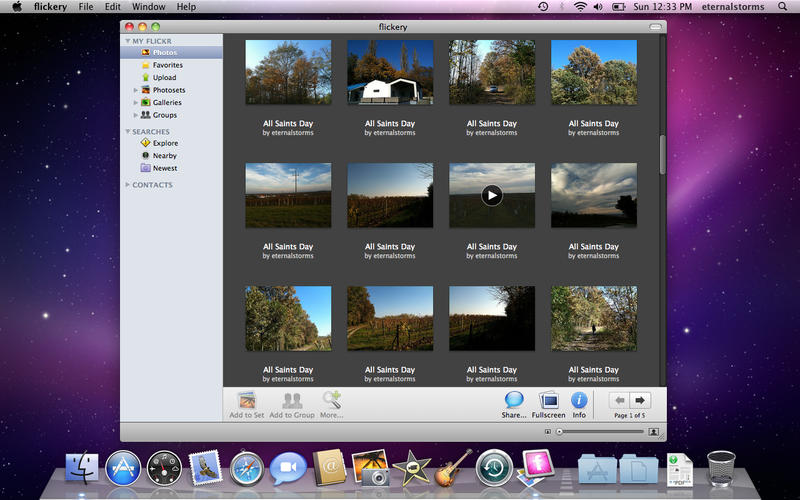
Task: Open the File menu
Action: 86,7
